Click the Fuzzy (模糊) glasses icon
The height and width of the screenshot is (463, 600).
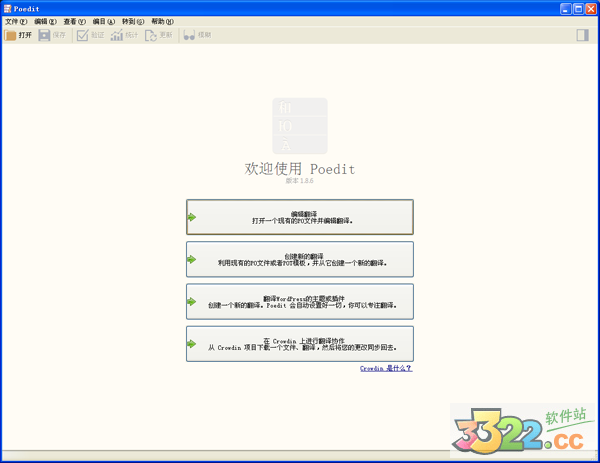[x=189, y=35]
